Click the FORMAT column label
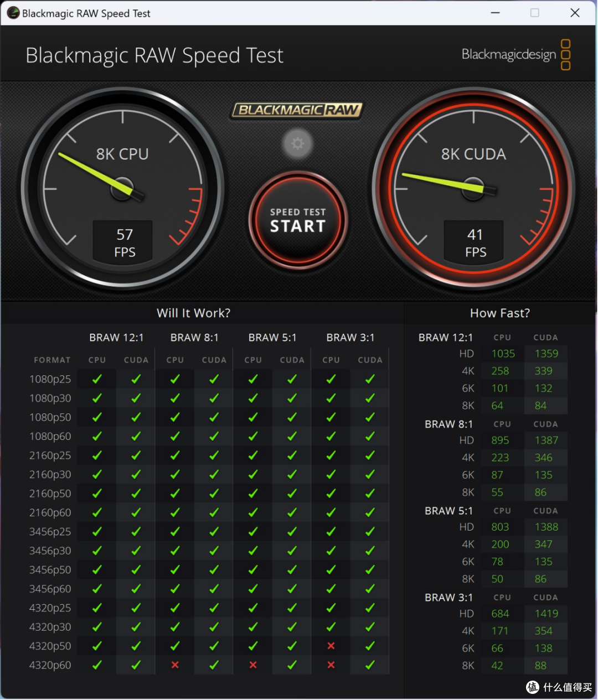The width and height of the screenshot is (598, 700). click(52, 360)
